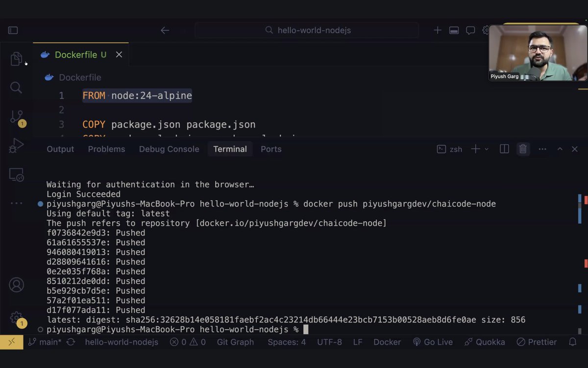The width and height of the screenshot is (588, 368).
Task: Switch to the Debug Console tab
Action: tap(169, 149)
